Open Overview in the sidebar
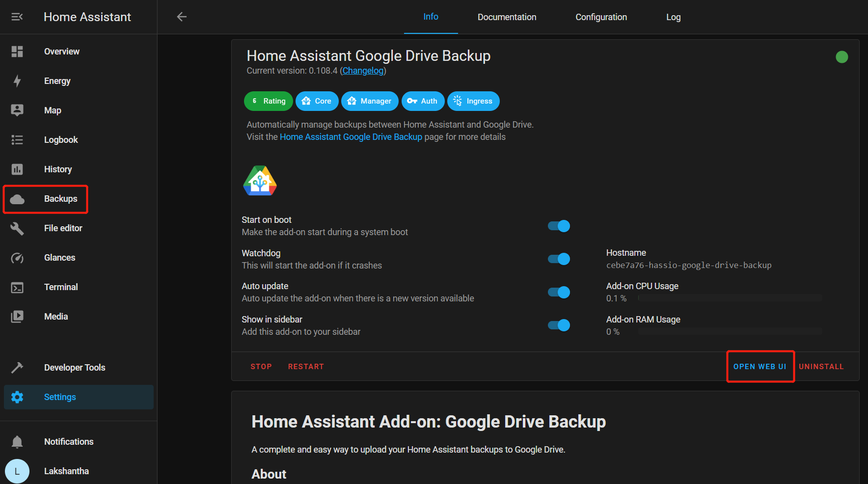 pos(79,52)
